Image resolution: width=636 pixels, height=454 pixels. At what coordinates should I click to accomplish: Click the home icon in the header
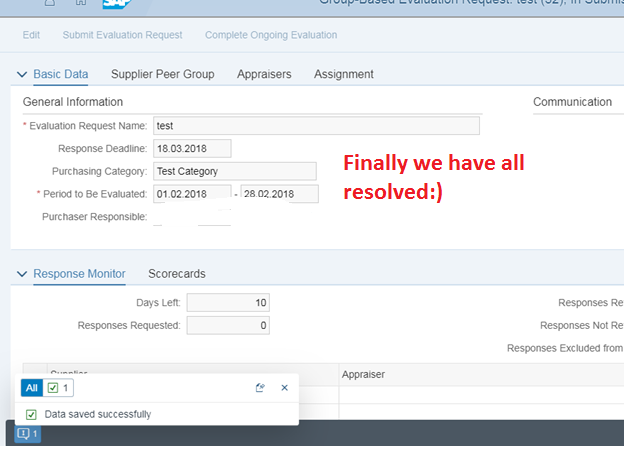[x=80, y=4]
